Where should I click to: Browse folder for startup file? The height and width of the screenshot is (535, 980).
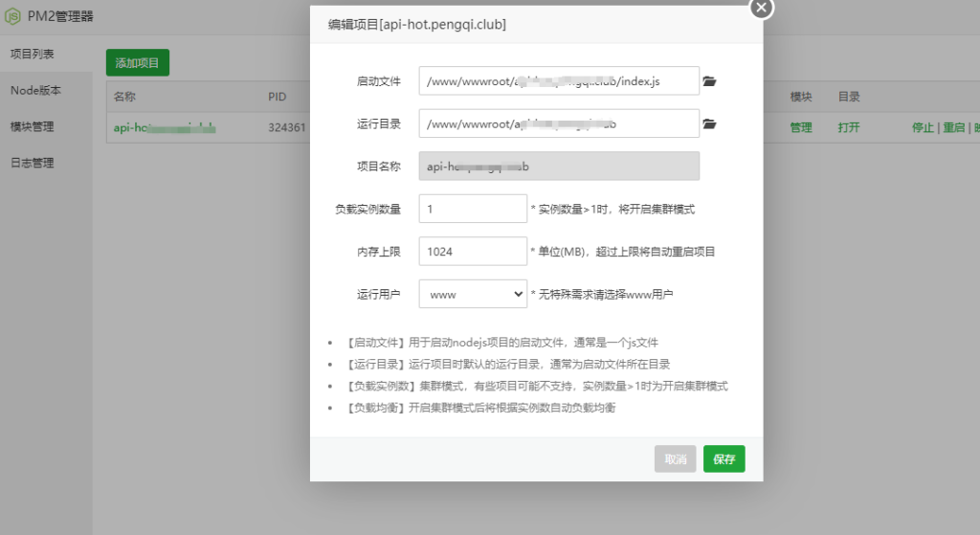709,81
